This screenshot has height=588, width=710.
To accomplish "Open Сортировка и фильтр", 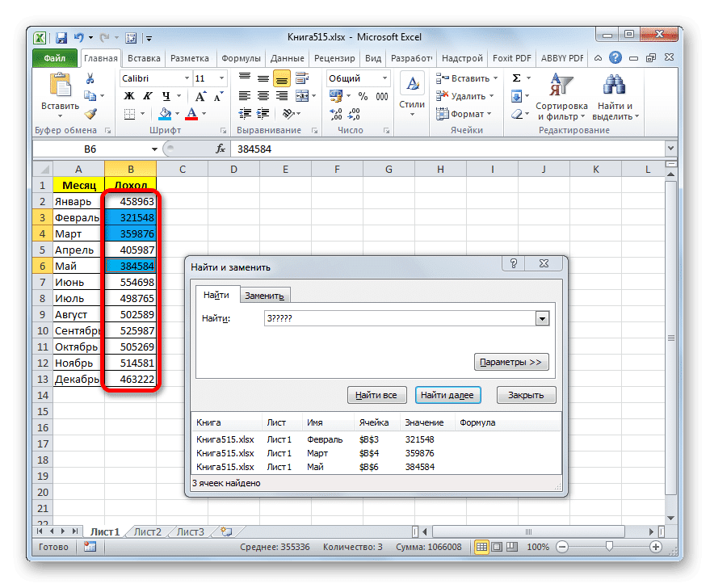I will (x=561, y=97).
